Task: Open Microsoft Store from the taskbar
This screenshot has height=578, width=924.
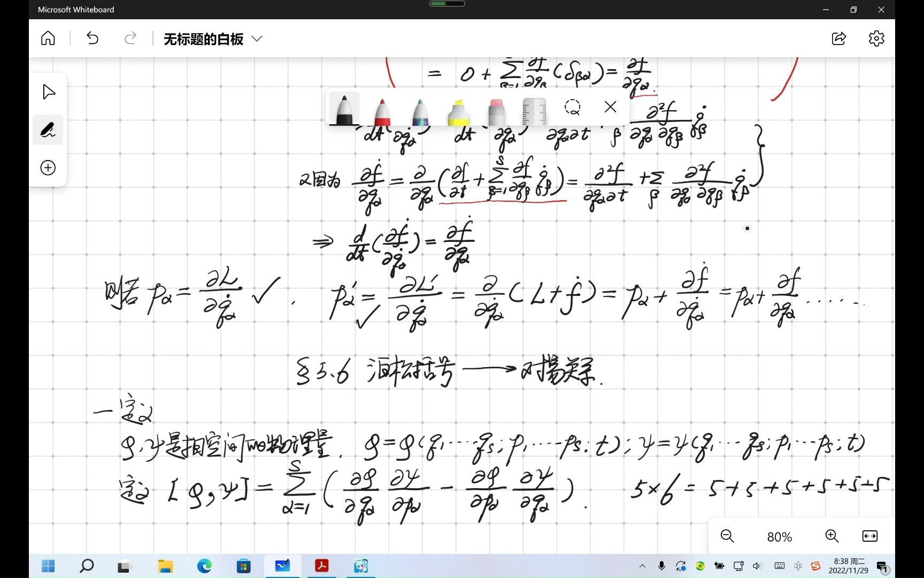Action: click(x=244, y=566)
